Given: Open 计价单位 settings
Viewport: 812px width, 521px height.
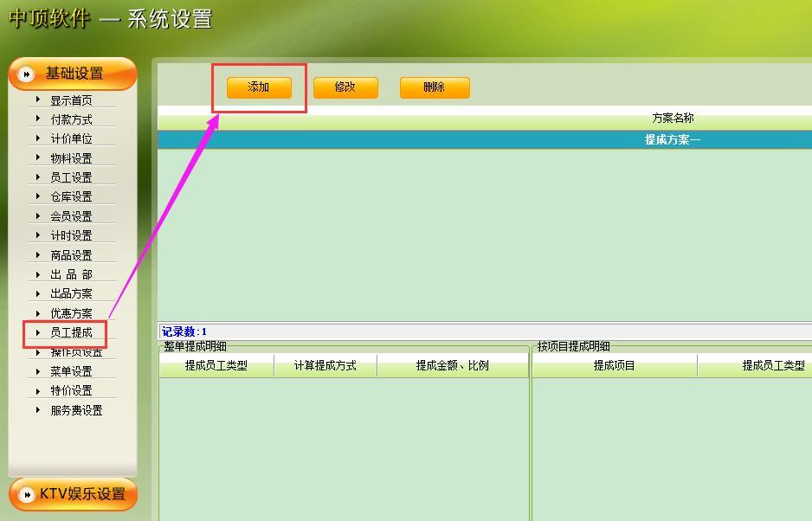Looking at the screenshot, I should point(71,138).
